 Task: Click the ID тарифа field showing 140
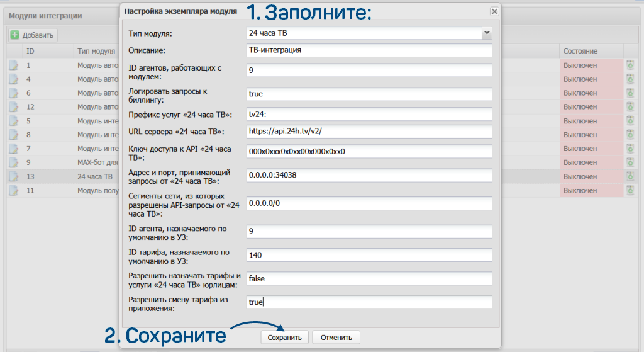(369, 255)
